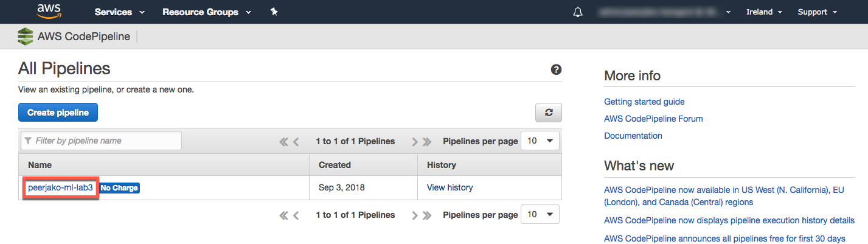Viewport: 868px width, 244px height.
Task: Click the Create pipeline button
Action: pyautogui.click(x=58, y=113)
